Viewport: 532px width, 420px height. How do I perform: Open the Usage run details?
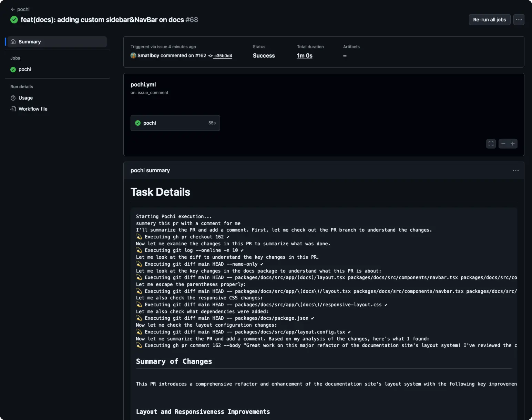[25, 98]
